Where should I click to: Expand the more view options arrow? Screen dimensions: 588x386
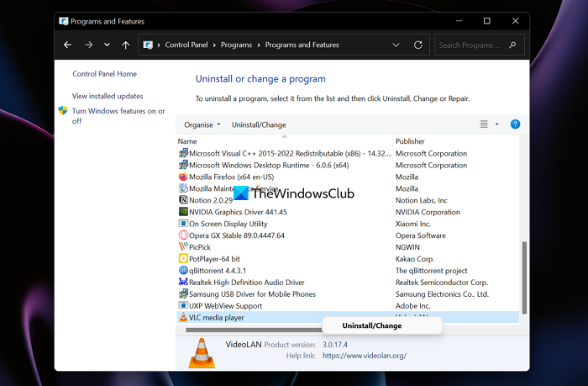(497, 124)
